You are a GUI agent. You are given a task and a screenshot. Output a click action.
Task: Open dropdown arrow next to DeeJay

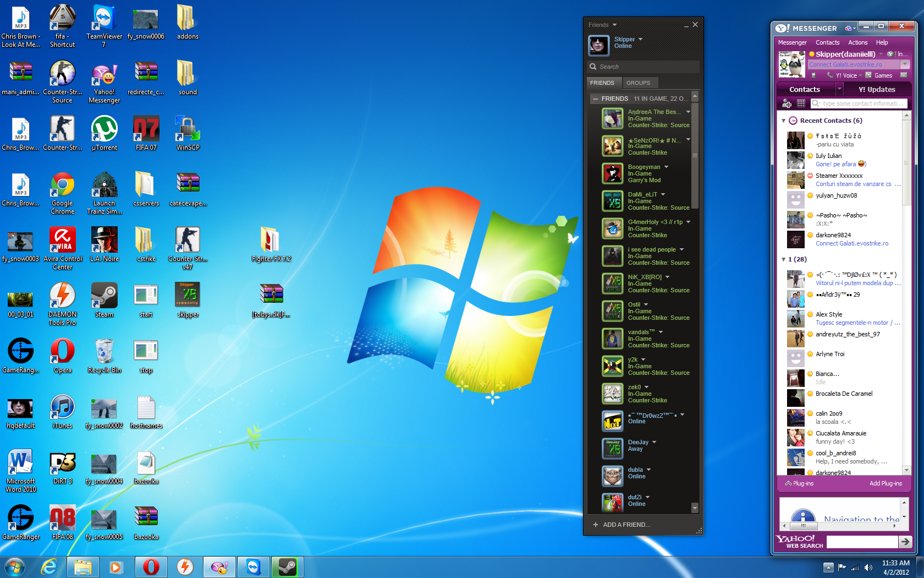(x=654, y=442)
